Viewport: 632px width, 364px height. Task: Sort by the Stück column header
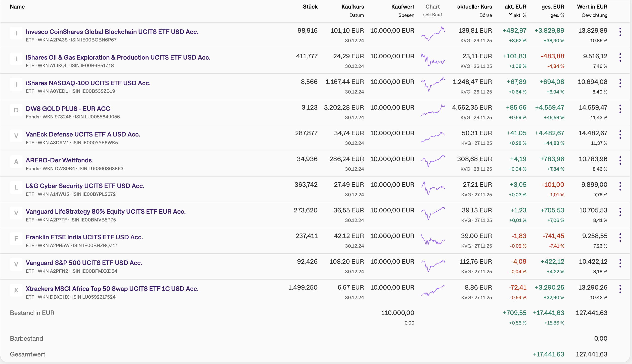pyautogui.click(x=310, y=7)
